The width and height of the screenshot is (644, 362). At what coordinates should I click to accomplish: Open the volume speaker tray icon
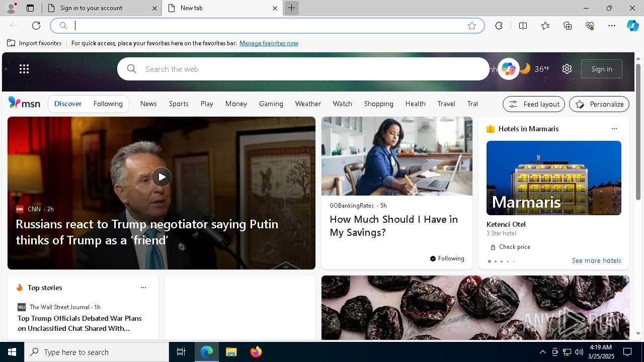tap(579, 352)
